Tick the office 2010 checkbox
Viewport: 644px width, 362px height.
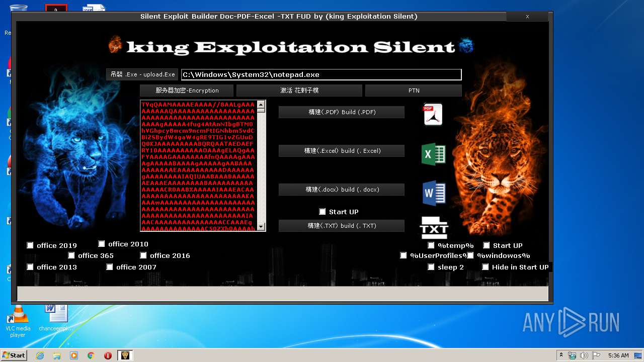(102, 244)
